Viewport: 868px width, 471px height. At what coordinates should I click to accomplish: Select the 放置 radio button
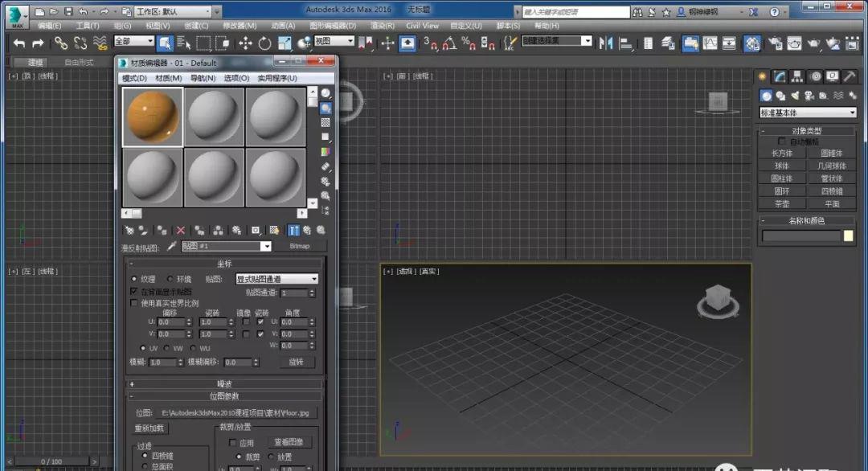272,457
